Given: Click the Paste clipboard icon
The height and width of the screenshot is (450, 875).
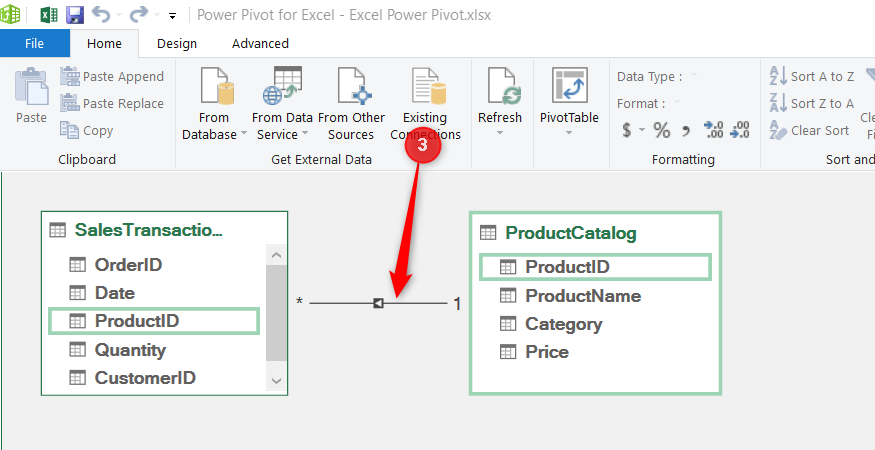Looking at the screenshot, I should 31,87.
